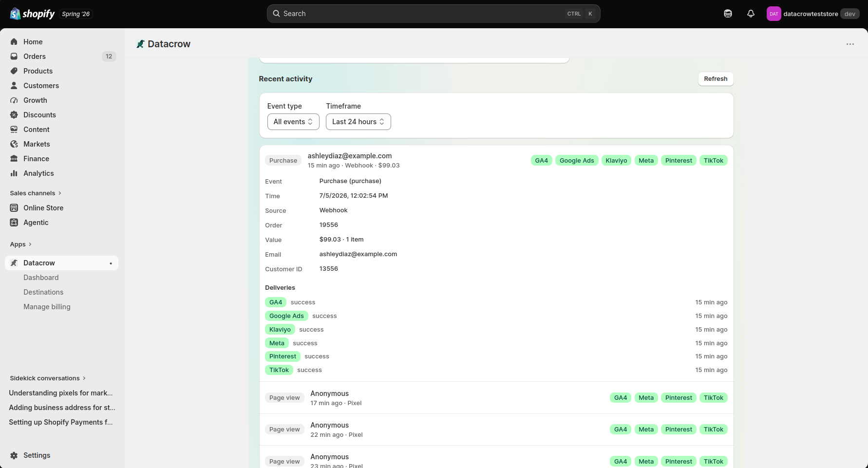
Task: Expand the Sales channels section
Action: click(x=36, y=193)
